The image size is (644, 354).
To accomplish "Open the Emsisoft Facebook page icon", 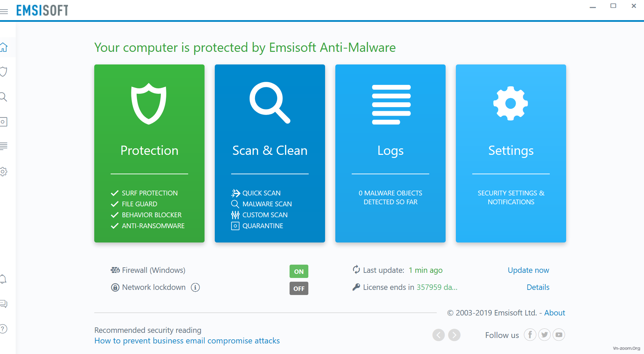I will (x=530, y=335).
